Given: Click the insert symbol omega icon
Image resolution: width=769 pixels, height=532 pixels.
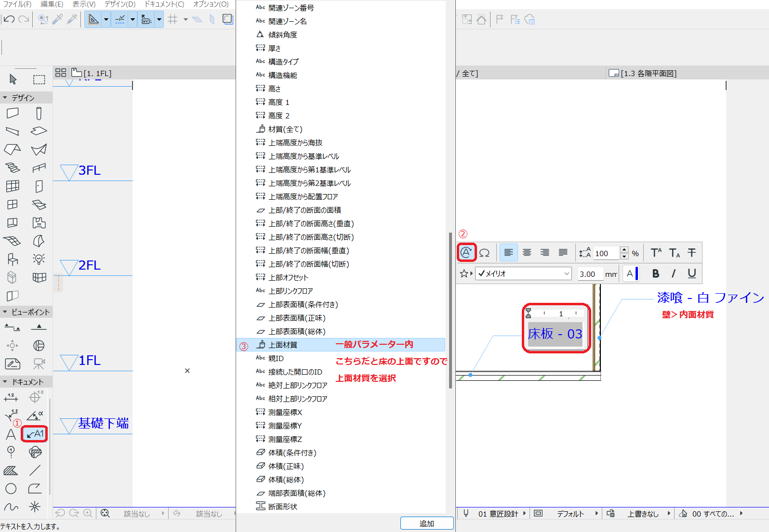Looking at the screenshot, I should tap(484, 253).
